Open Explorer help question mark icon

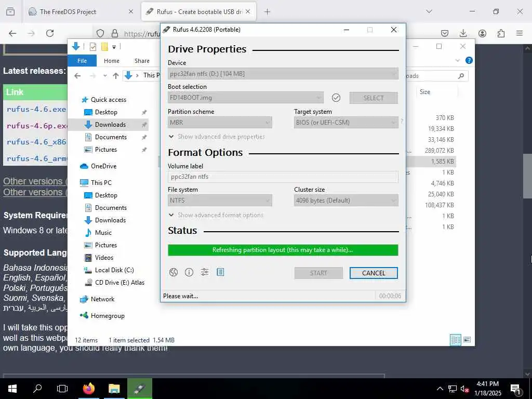click(x=469, y=60)
